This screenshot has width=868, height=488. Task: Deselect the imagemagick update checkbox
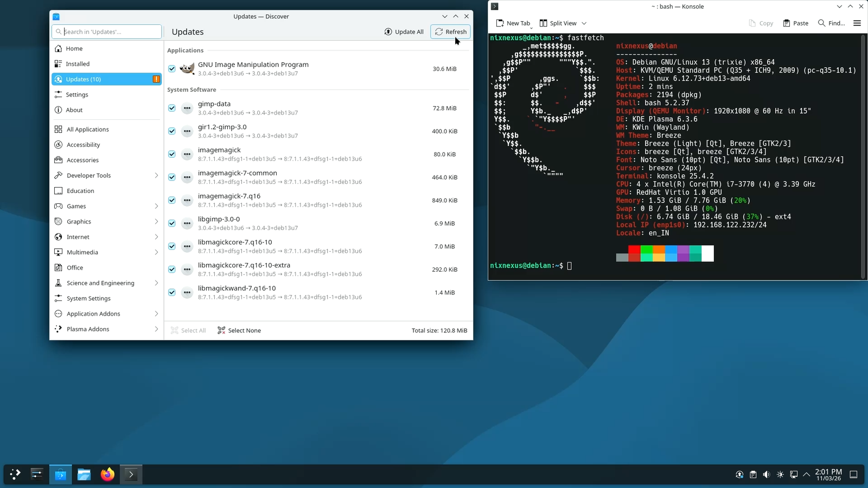pyautogui.click(x=171, y=154)
